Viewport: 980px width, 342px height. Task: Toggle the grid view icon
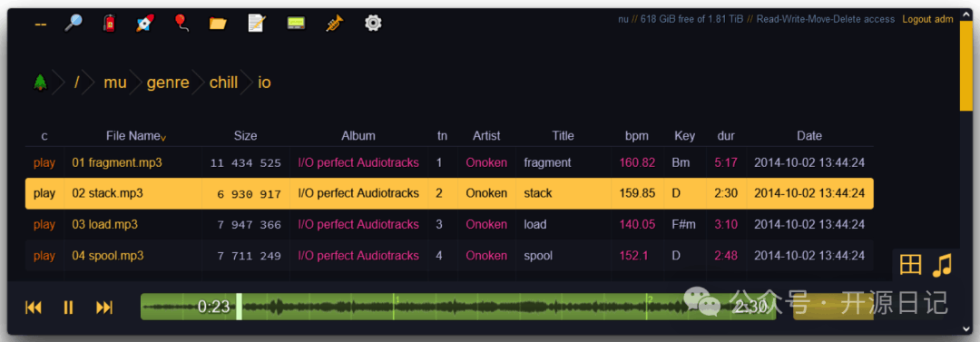coord(911,265)
